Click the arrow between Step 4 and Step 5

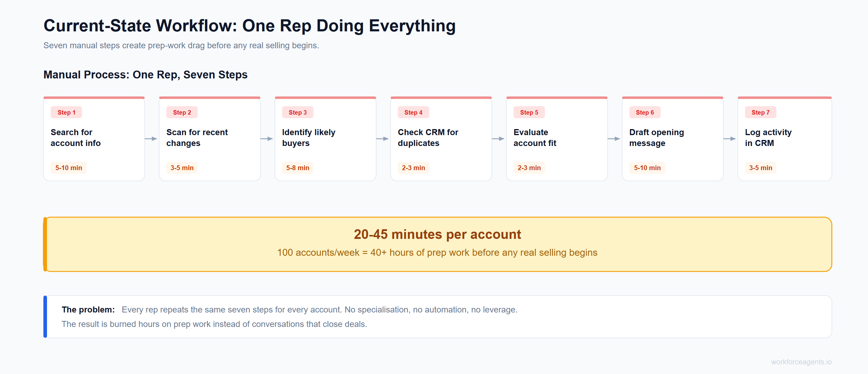(498, 139)
